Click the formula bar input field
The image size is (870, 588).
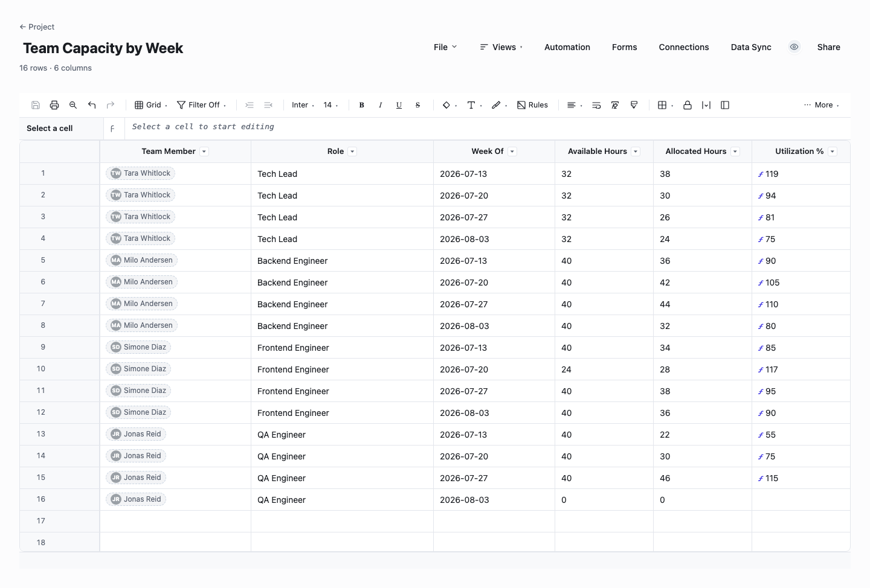click(x=487, y=127)
